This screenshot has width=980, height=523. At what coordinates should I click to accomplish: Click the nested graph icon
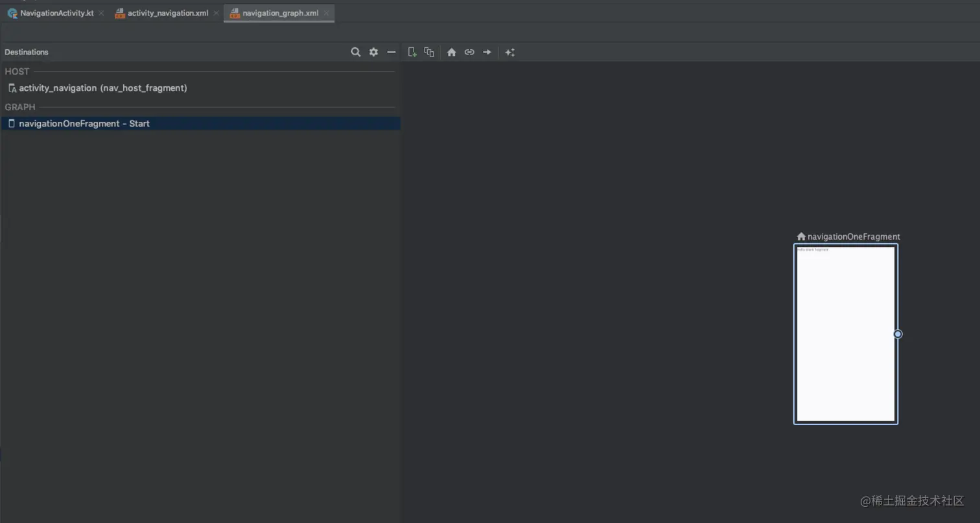coord(429,52)
